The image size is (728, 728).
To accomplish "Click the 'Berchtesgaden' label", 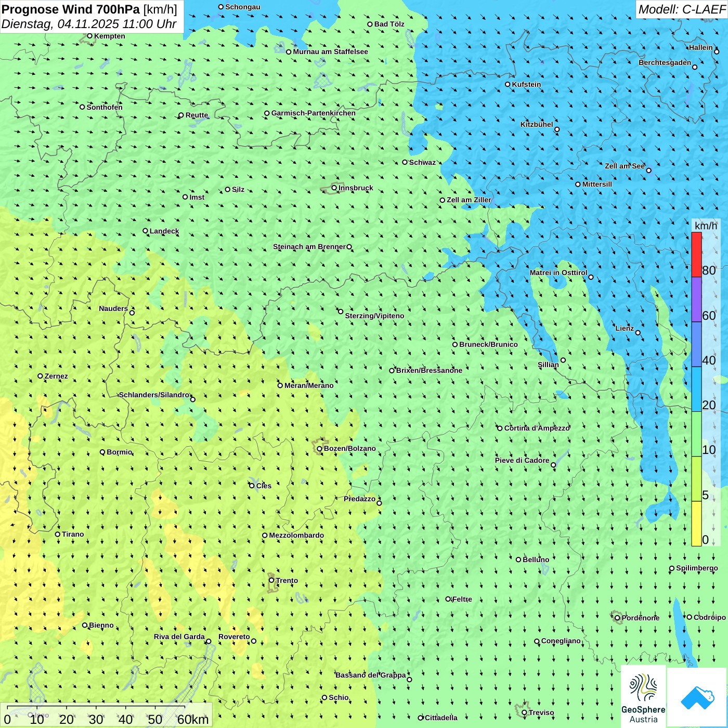I will click(x=665, y=62).
